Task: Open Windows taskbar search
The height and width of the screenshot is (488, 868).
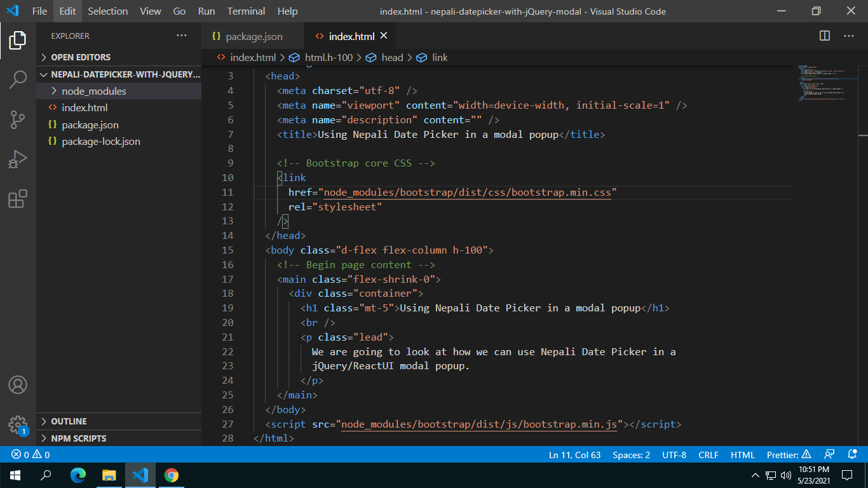Action: click(x=46, y=475)
